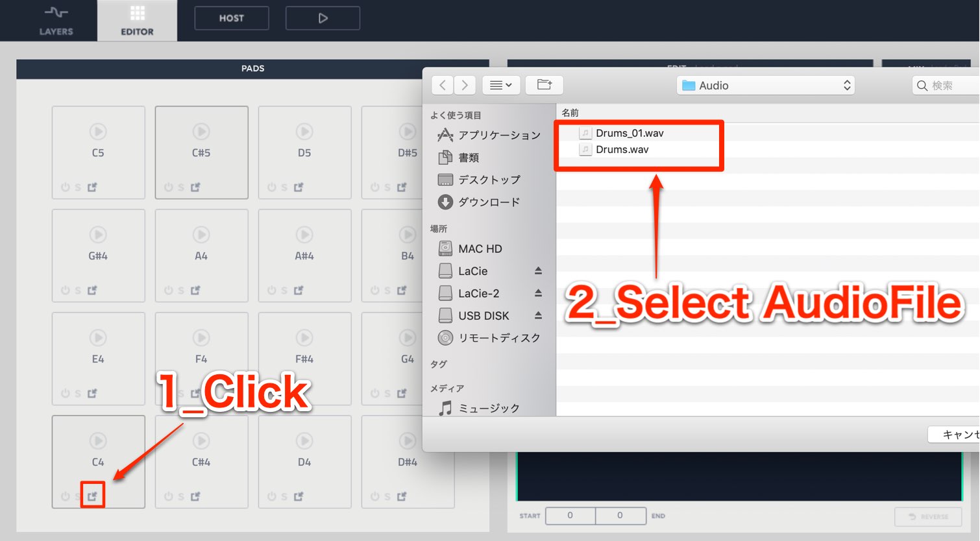980x541 pixels.
Task: Open 書類 in the sidebar
Action: point(459,158)
